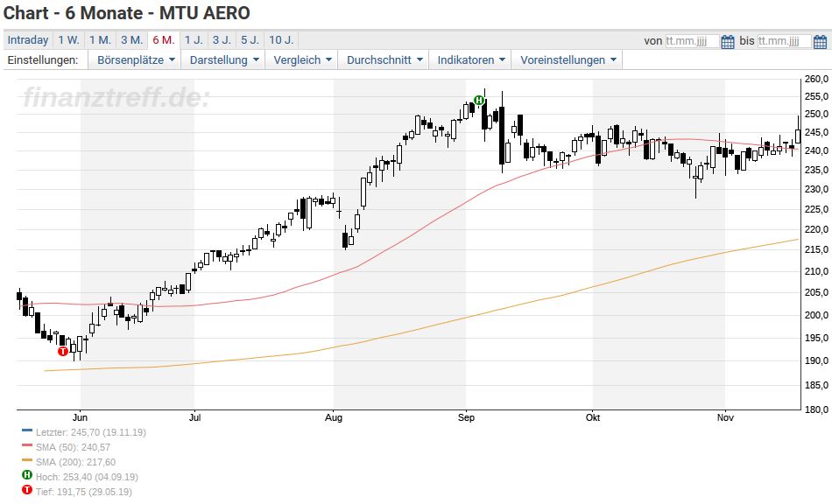Viewport: 832px width, 504px height.
Task: Open the Darstellung dropdown menu
Action: pyautogui.click(x=224, y=59)
